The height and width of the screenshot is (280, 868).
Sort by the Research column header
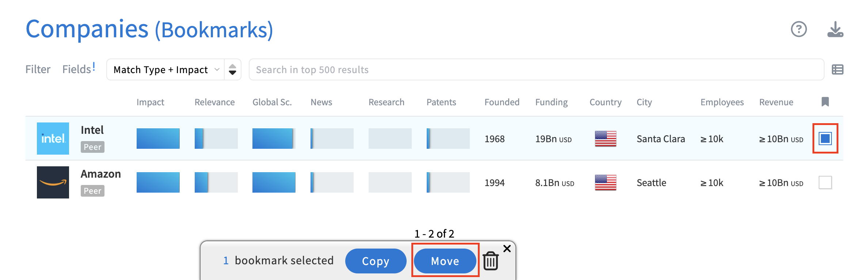click(387, 102)
